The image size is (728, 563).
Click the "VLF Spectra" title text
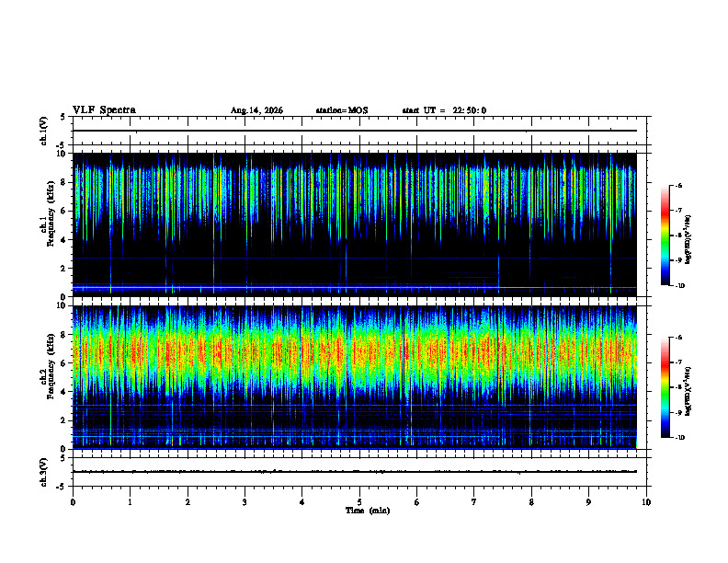(104, 110)
